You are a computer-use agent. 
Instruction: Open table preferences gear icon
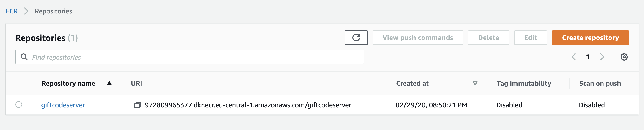(x=624, y=57)
